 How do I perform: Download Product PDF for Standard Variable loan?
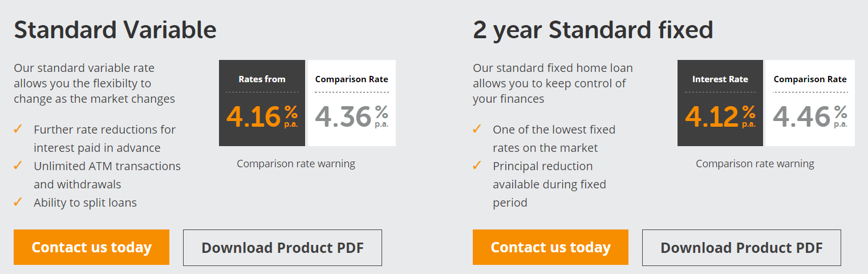(x=282, y=248)
